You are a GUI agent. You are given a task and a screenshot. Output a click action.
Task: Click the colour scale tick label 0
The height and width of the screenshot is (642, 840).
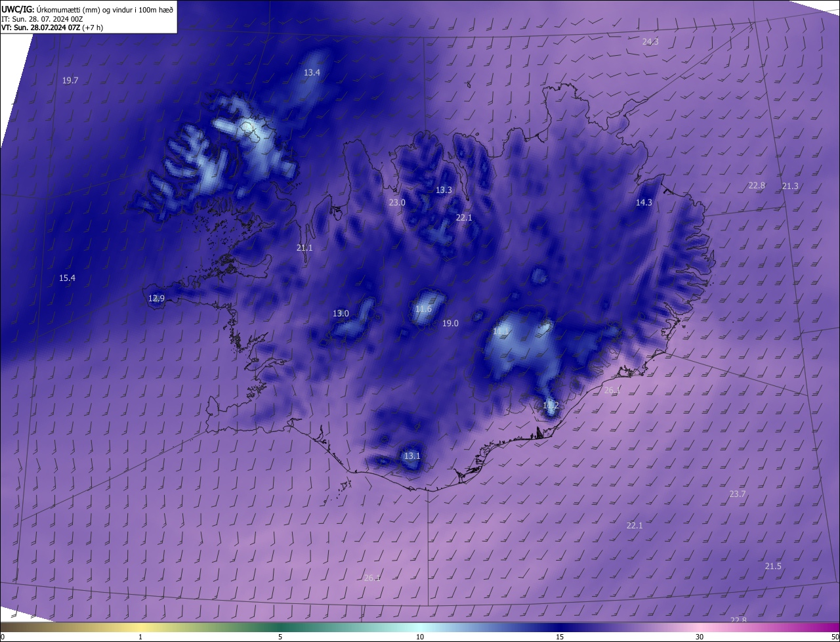[3, 637]
